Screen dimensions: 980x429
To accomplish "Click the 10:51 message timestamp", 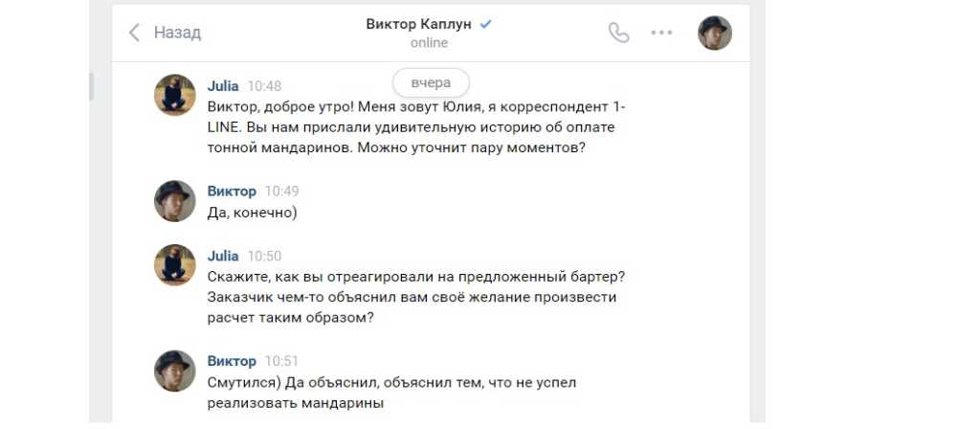I will 281,361.
